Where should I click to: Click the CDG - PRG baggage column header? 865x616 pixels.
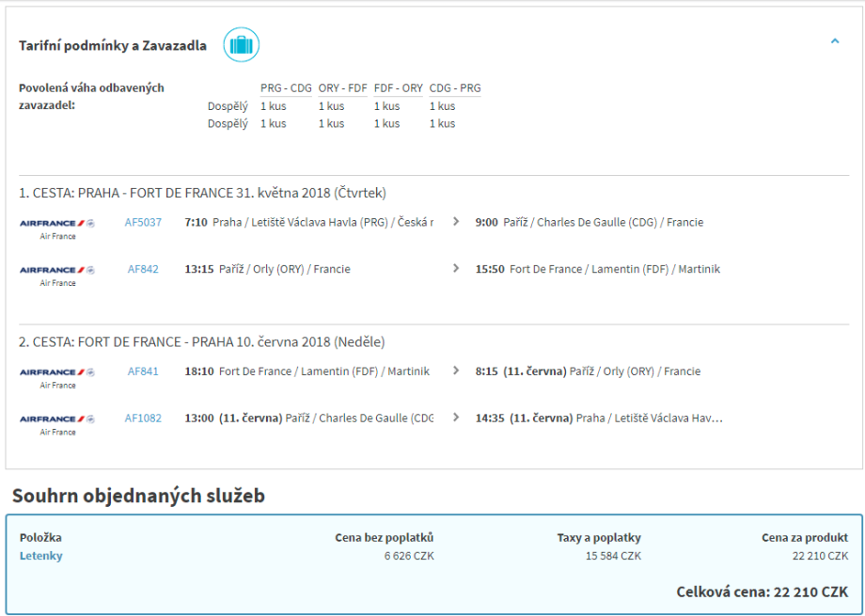[455, 88]
